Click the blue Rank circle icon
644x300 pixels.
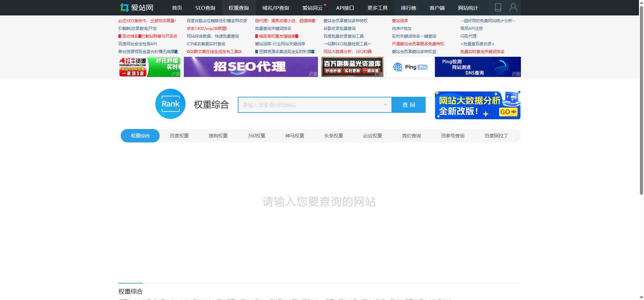click(170, 104)
